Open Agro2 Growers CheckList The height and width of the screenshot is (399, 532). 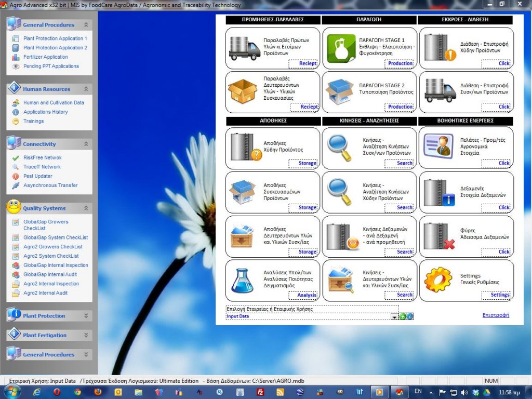coord(53,247)
